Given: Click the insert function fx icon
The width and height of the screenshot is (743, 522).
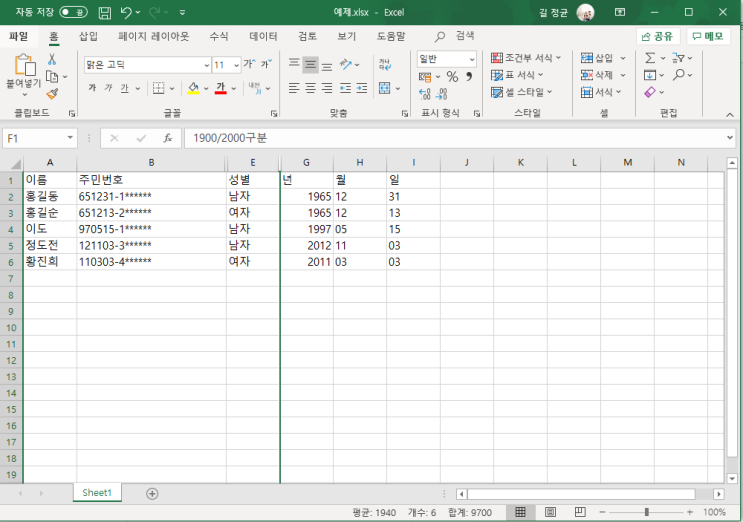Looking at the screenshot, I should (167, 138).
